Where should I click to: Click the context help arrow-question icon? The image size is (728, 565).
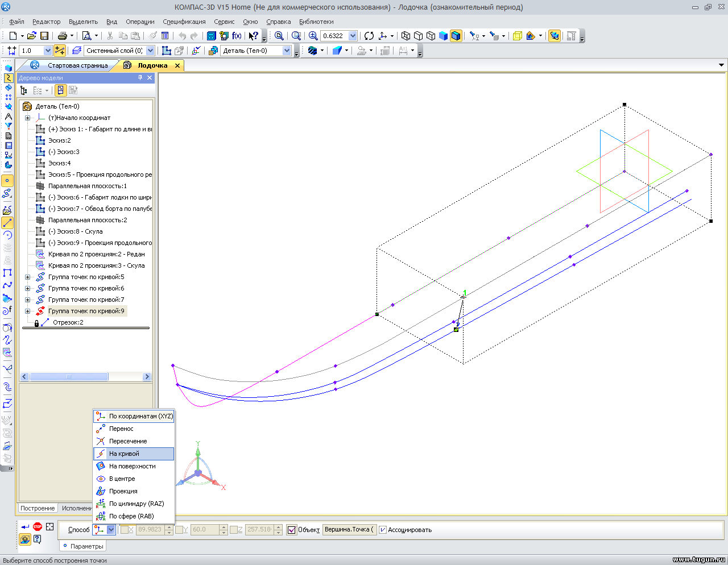tap(254, 36)
